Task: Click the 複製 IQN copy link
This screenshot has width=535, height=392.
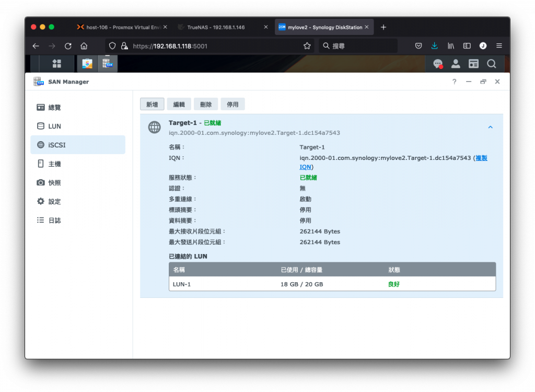Action: point(481,158)
